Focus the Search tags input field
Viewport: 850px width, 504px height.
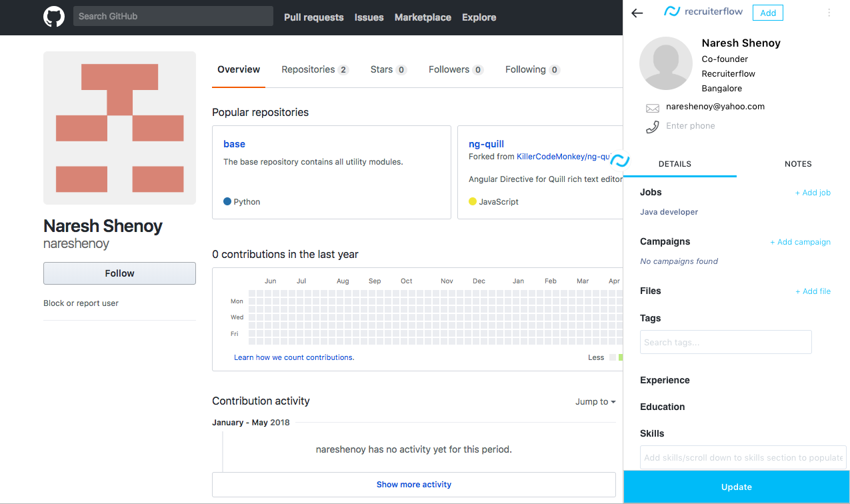[725, 342]
